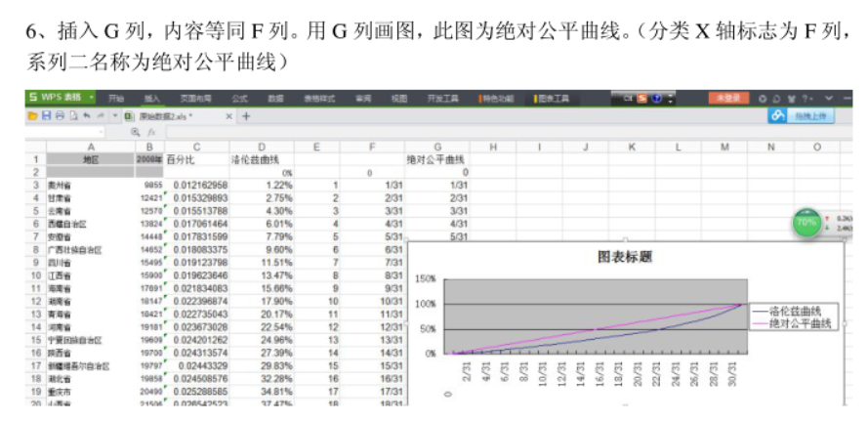This screenshot has width=868, height=422.
Task: Switch to the 开始 ribbon tab
Action: [x=115, y=99]
